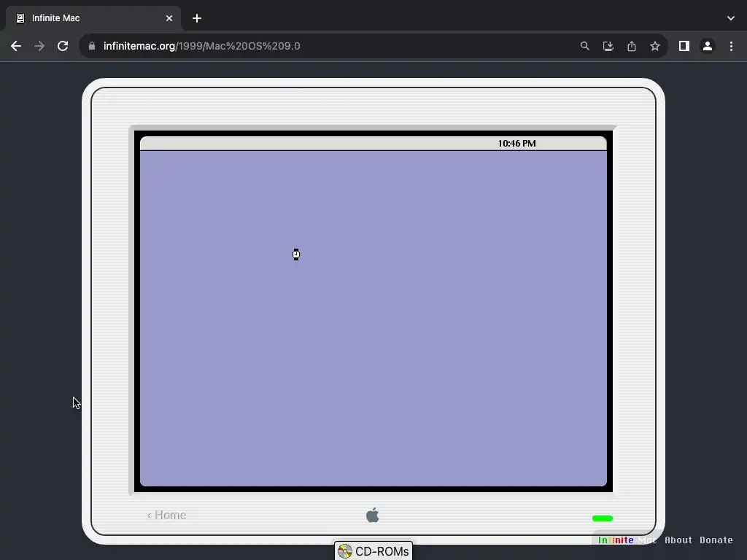Share this page icon
Image resolution: width=747 pixels, height=560 pixels.
point(632,46)
